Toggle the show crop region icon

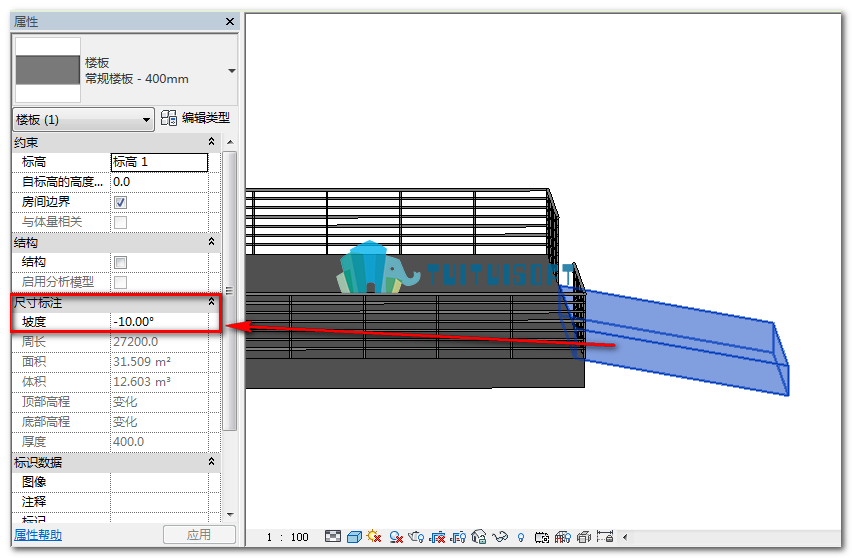[458, 537]
